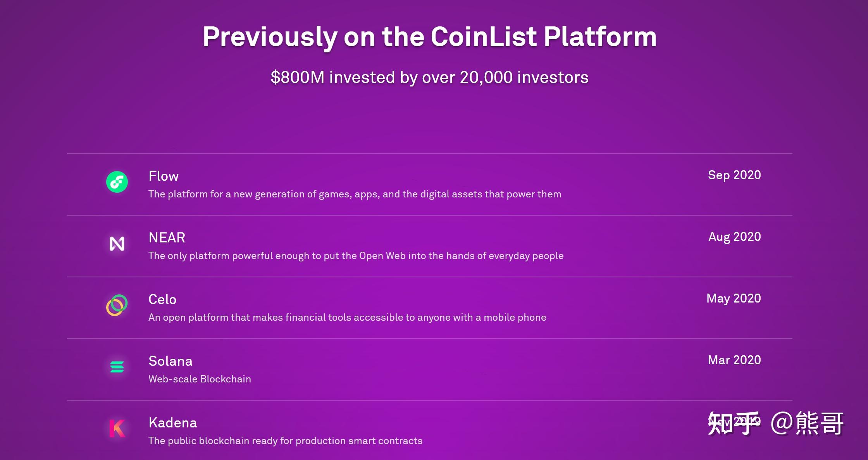Click the Celo financial tools description text

pos(347,318)
